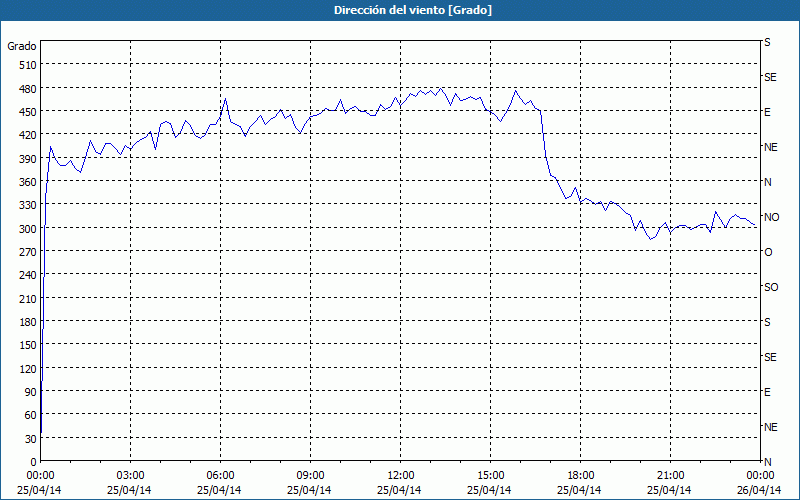Click the 03:00 time label

click(130, 476)
